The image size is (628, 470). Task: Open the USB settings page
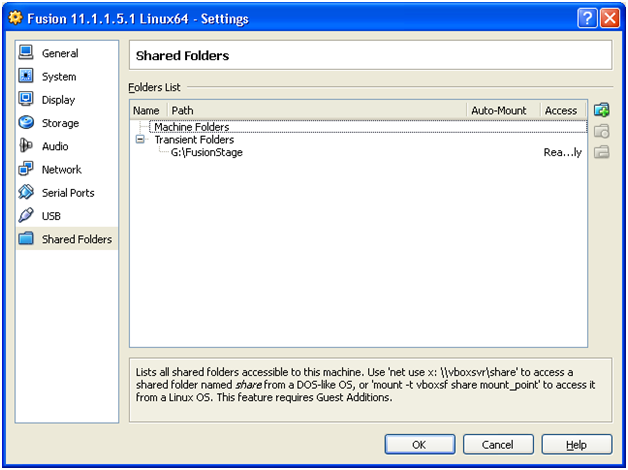tap(67, 215)
